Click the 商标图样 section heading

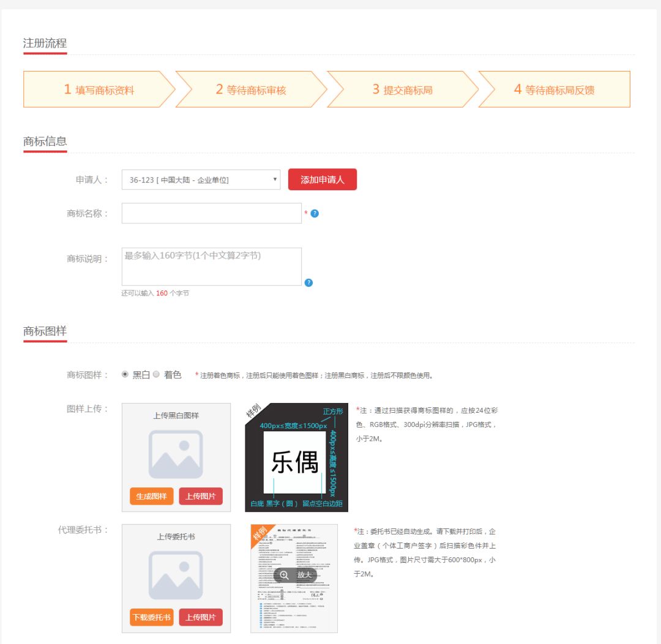[x=45, y=331]
